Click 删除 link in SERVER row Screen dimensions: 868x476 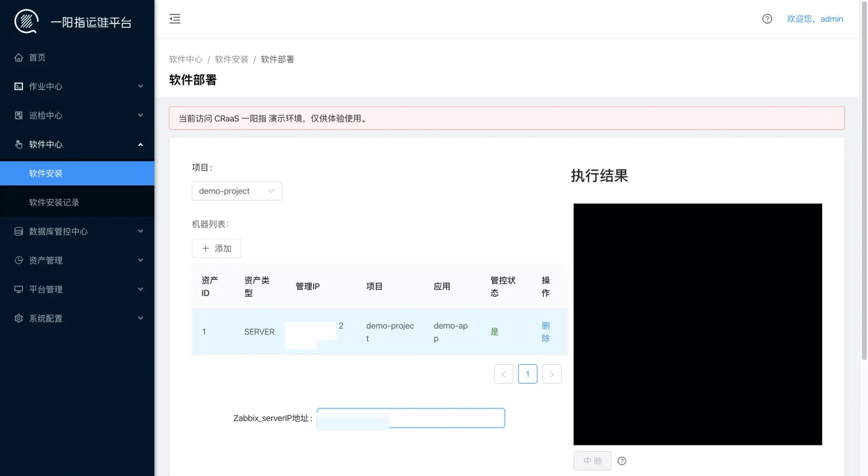[546, 332]
